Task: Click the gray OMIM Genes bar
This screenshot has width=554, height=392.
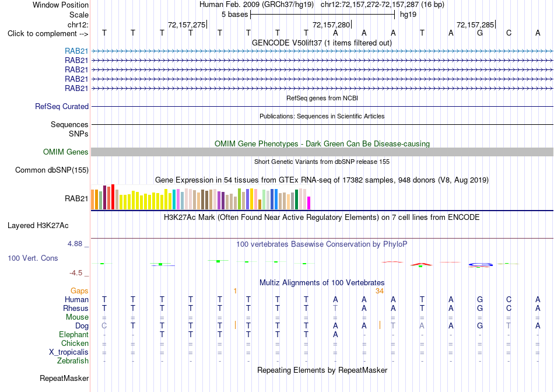Action: 322,152
